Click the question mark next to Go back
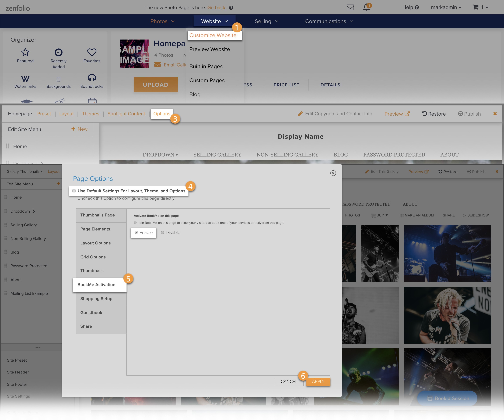504x420 pixels. click(x=231, y=8)
